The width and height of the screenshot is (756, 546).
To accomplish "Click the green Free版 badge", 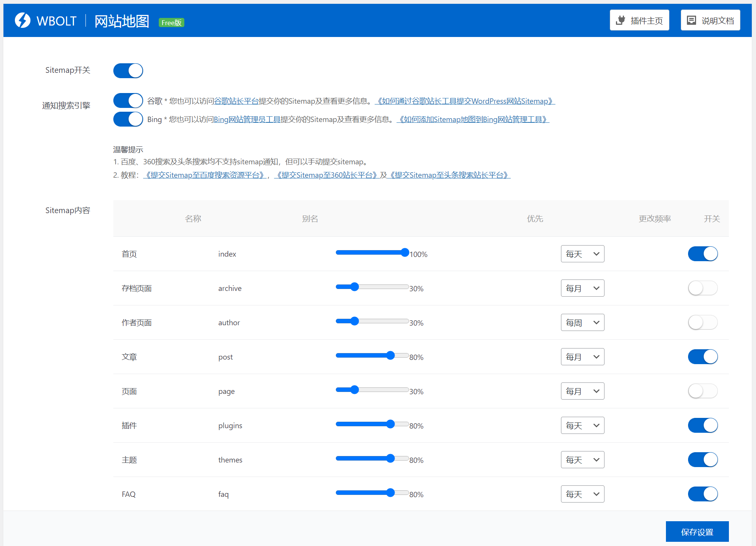I will point(171,23).
